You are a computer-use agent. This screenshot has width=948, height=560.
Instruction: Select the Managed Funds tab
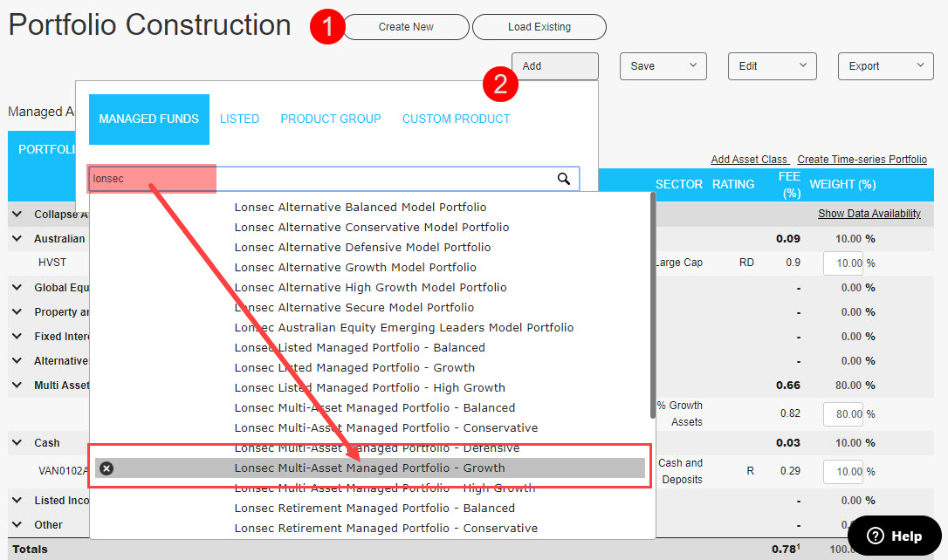(x=148, y=119)
